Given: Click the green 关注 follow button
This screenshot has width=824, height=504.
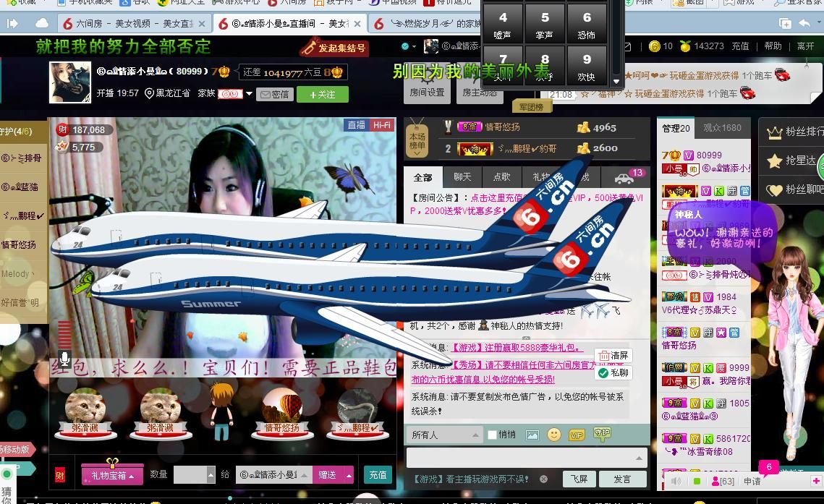Looking at the screenshot, I should (322, 94).
